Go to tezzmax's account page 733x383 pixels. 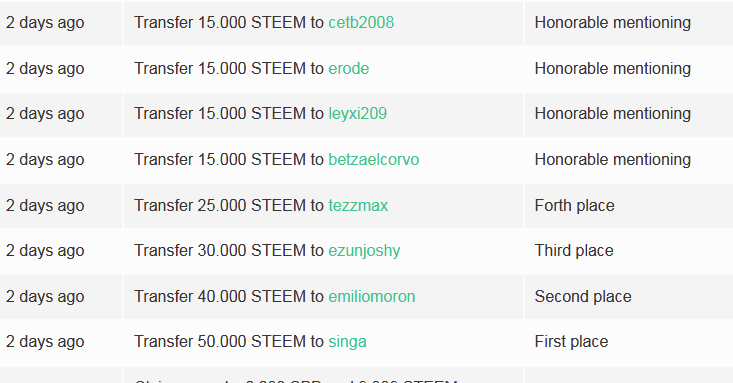tap(358, 205)
